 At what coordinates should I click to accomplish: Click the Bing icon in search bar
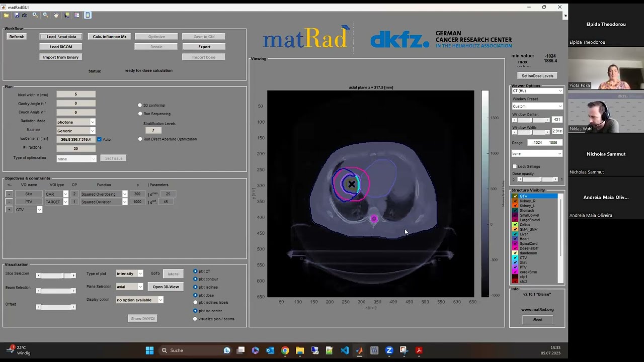tap(227, 350)
